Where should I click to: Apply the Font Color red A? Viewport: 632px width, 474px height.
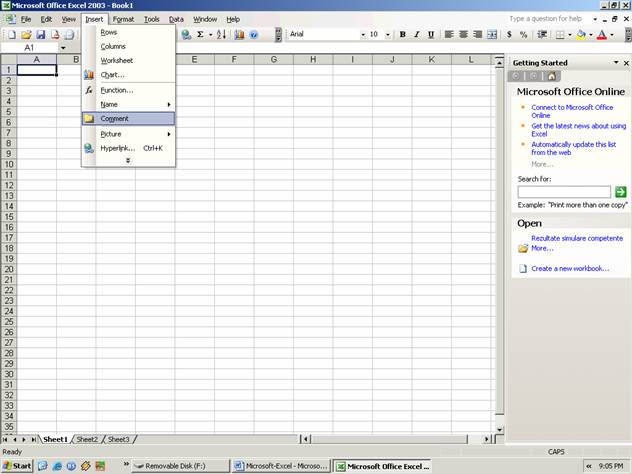coord(602,35)
